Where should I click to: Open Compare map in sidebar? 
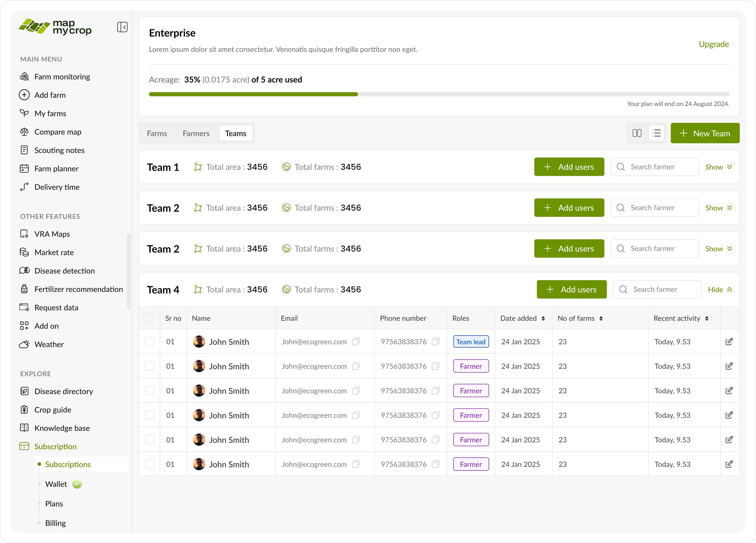pos(58,132)
